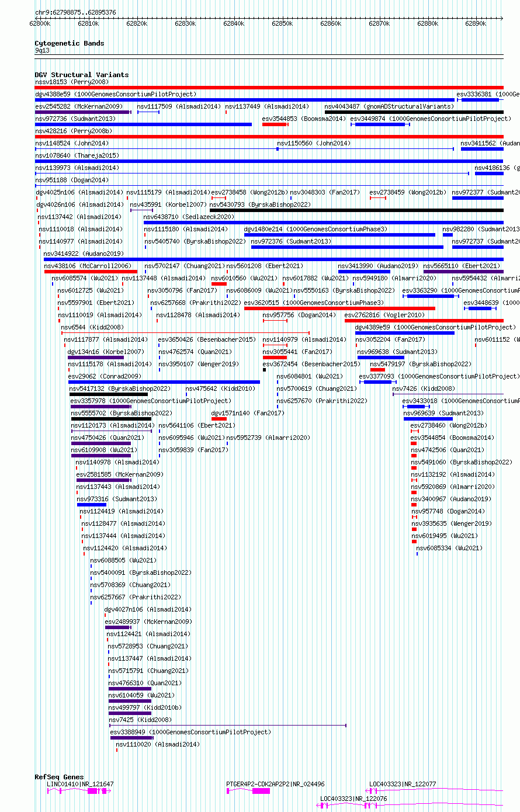Select nsv1110020 (Alsmadi2014) label
The width and height of the screenshot is (520, 812).
(x=158, y=744)
